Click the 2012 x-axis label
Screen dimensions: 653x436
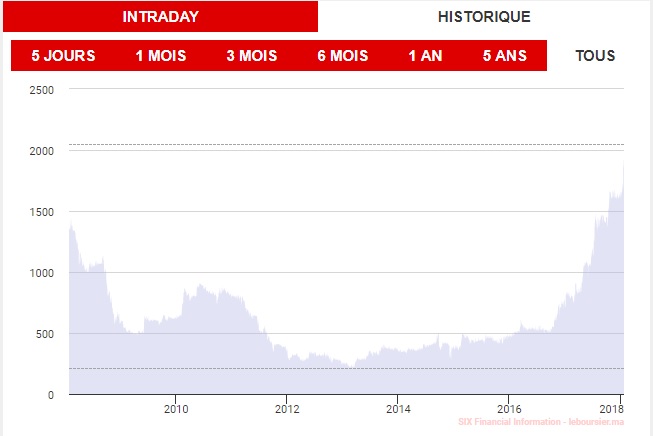pos(287,408)
